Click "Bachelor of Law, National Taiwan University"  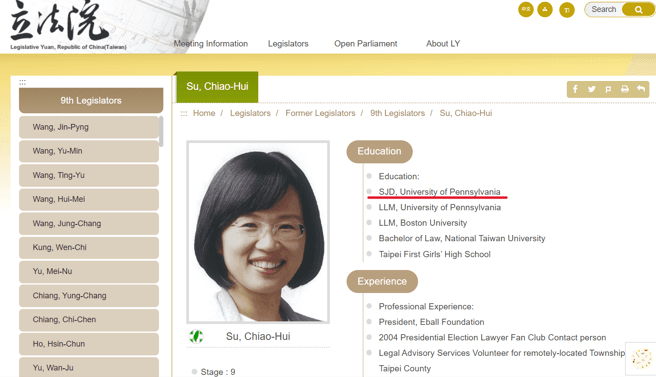click(x=462, y=239)
